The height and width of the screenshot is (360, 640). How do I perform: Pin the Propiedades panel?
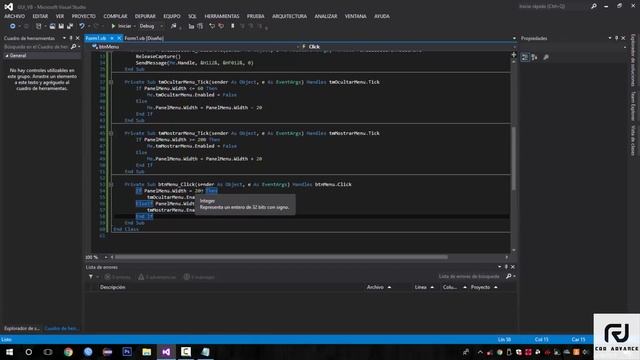[x=616, y=38]
